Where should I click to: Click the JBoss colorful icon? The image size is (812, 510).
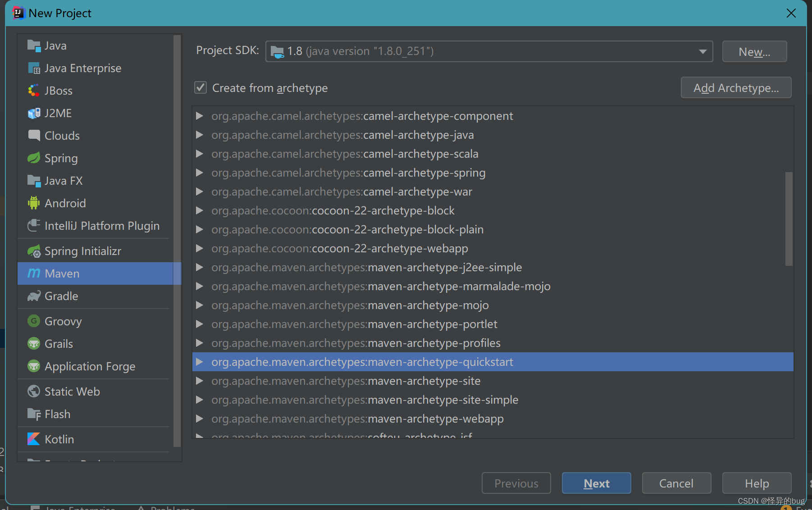point(34,91)
